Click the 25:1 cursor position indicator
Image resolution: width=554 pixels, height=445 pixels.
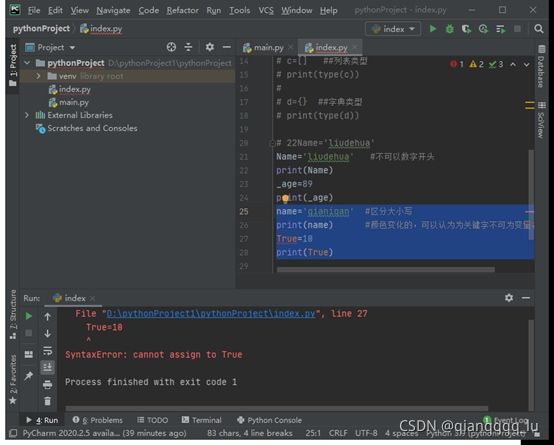[x=313, y=433]
